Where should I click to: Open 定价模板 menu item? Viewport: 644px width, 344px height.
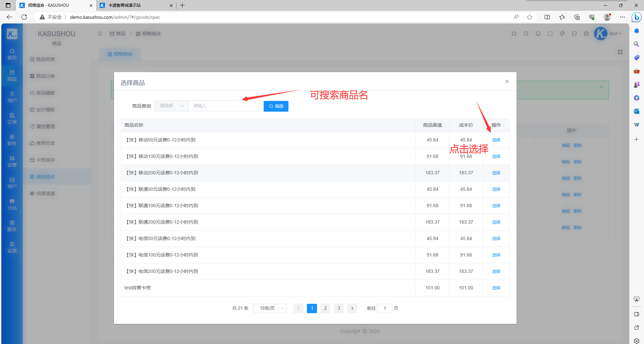pos(57,110)
